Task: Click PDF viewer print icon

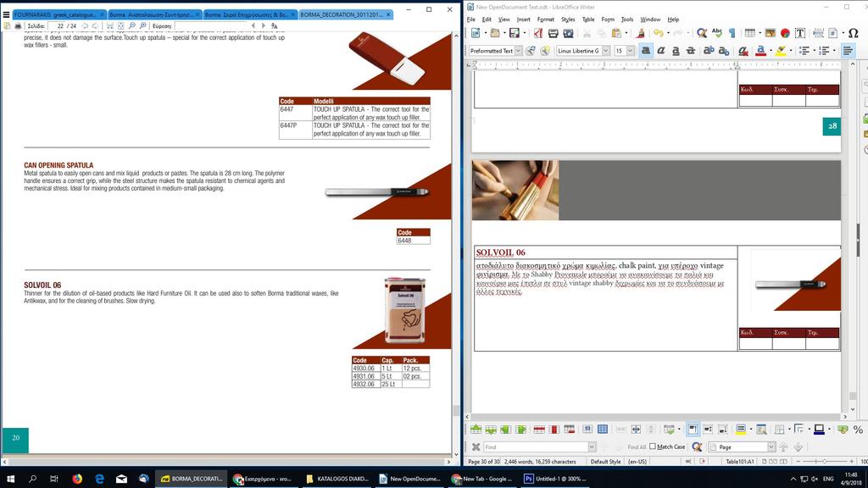Action: 17,26
